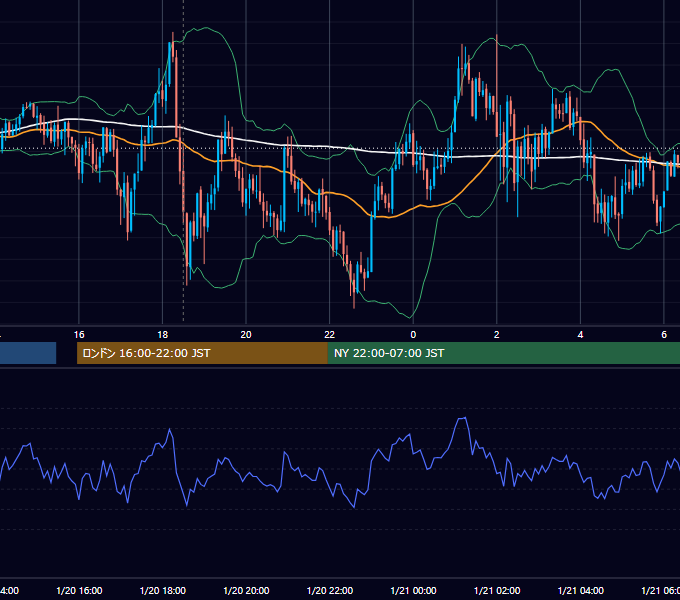Click the 1/20 20:00 date label
Screen dimensions: 680x600
point(246,590)
